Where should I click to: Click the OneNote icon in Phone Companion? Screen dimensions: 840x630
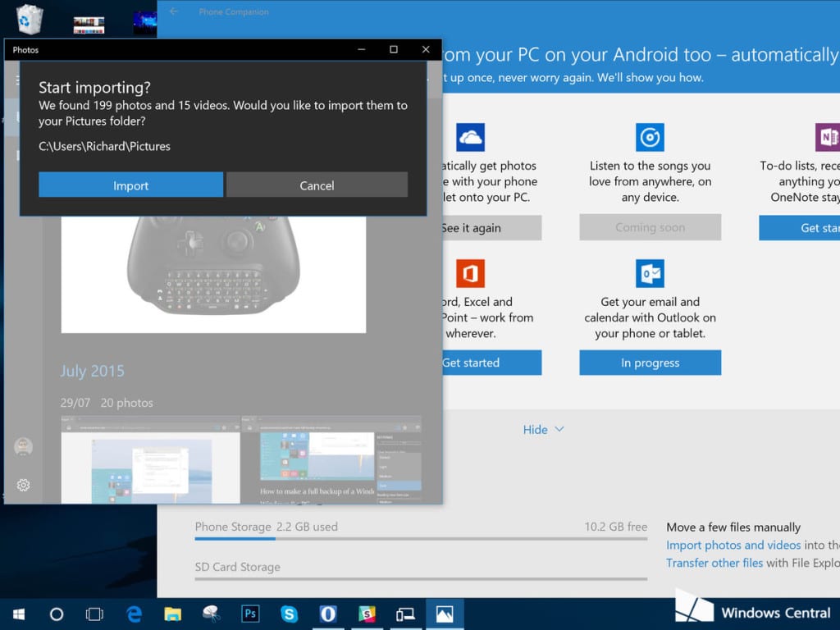(x=828, y=137)
